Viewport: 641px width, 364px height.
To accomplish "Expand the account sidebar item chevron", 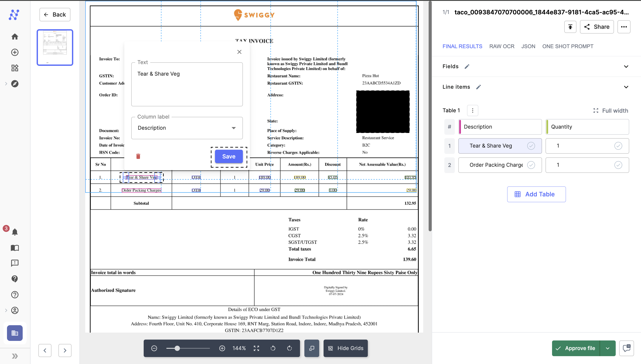I will click(6, 310).
